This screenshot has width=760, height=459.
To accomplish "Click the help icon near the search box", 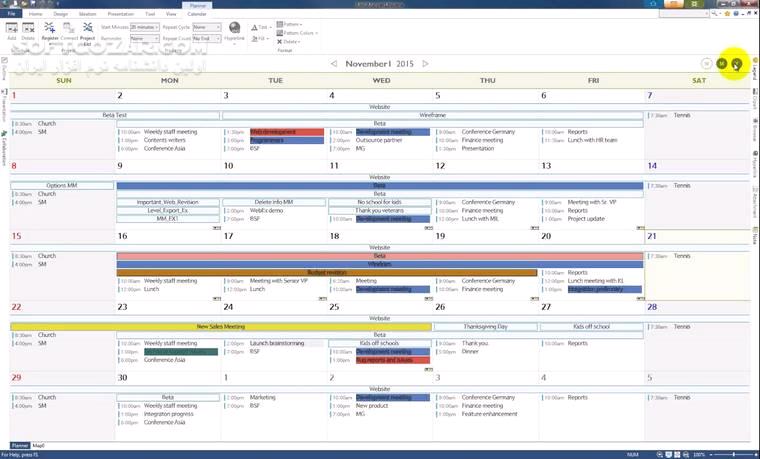I will click(x=736, y=14).
